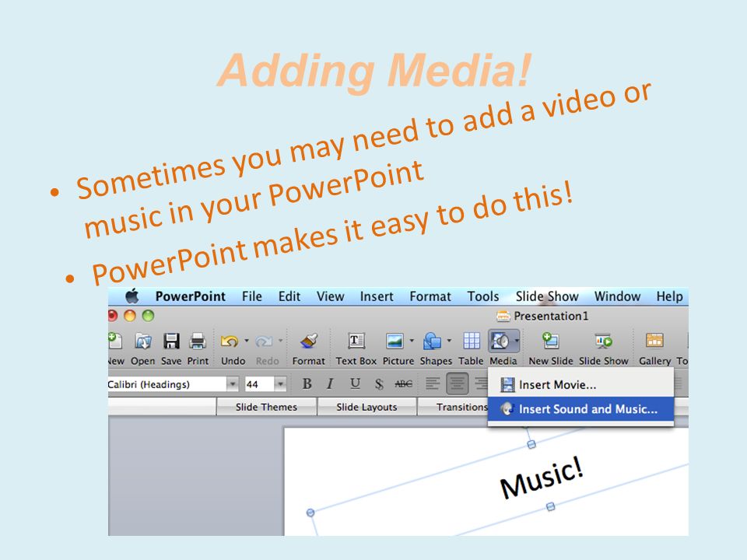Viewport: 747px width, 560px height.
Task: Click the Media speaker icon
Action: tap(500, 341)
